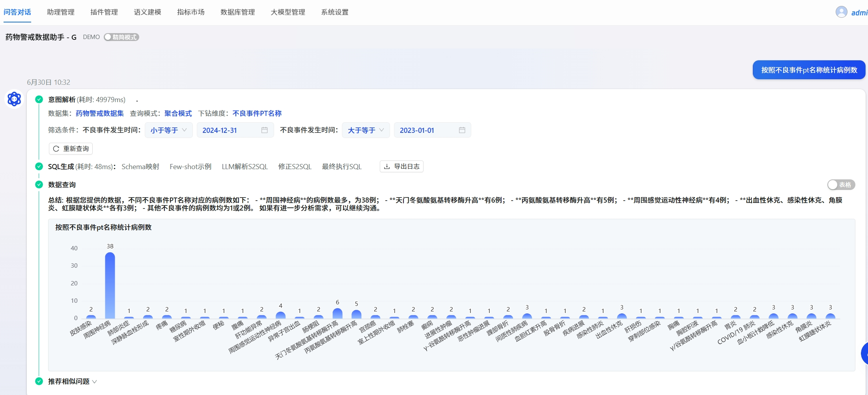
Task: Toggle the 精简模式 switch
Action: click(x=121, y=37)
